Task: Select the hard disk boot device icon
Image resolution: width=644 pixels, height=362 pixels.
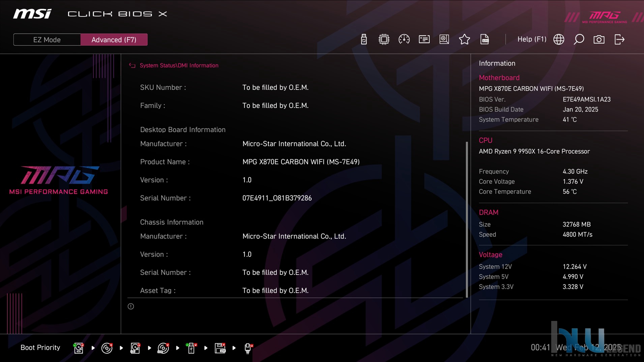Action: 78,348
